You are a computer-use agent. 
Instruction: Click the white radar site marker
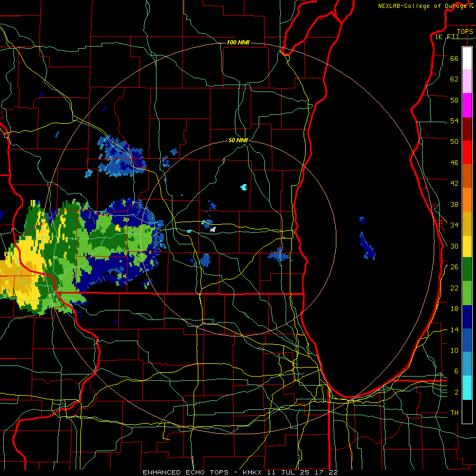tap(213, 230)
